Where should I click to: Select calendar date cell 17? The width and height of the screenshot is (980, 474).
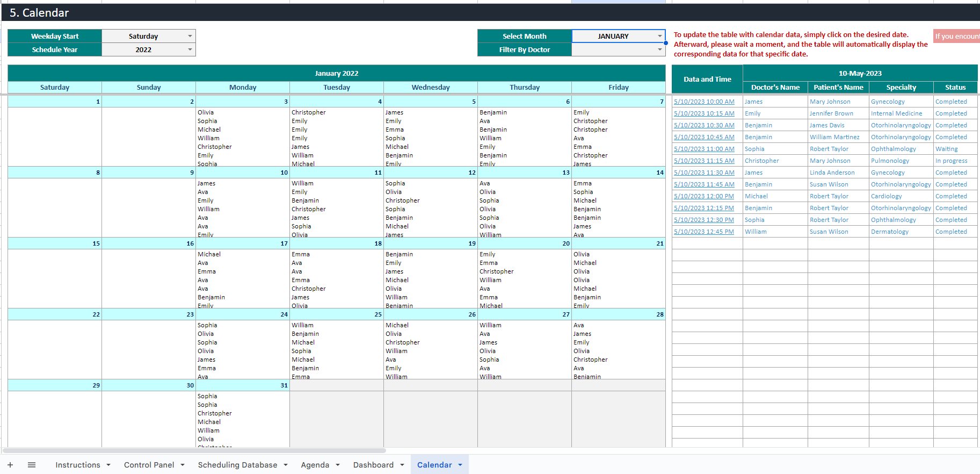tap(243, 243)
